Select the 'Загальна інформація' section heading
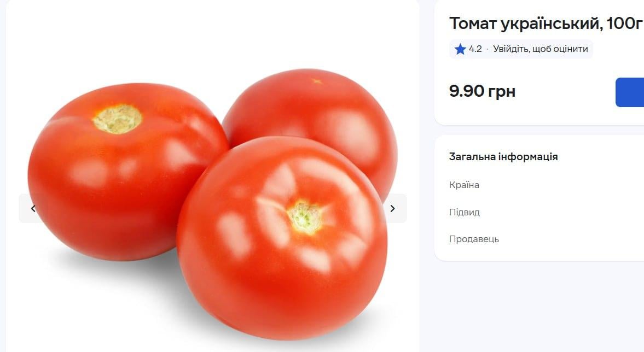This screenshot has height=352, width=644. tap(503, 157)
